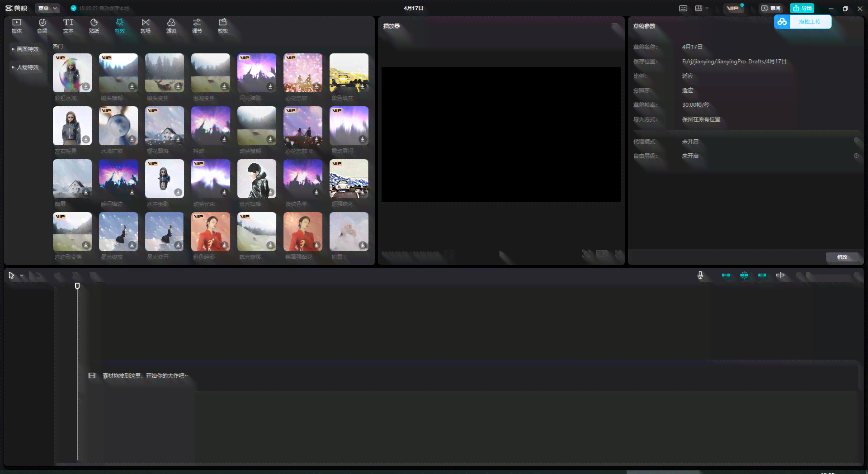The image size is (868, 474).
Task: Toggle the preview axis
Action: (780, 275)
